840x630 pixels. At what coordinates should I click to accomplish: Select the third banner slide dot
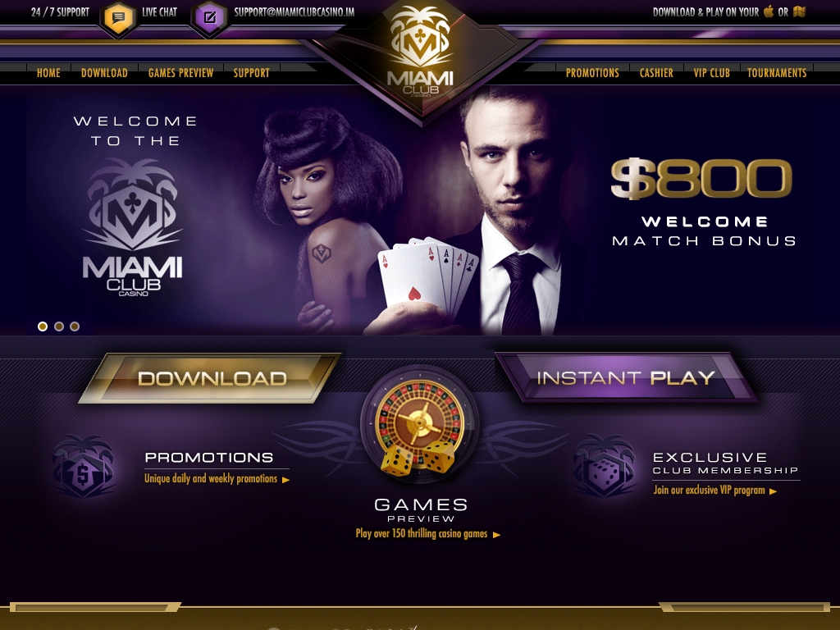[75, 326]
